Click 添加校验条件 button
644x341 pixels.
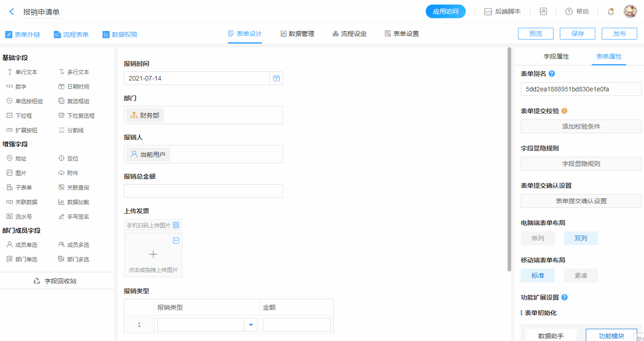[581, 126]
